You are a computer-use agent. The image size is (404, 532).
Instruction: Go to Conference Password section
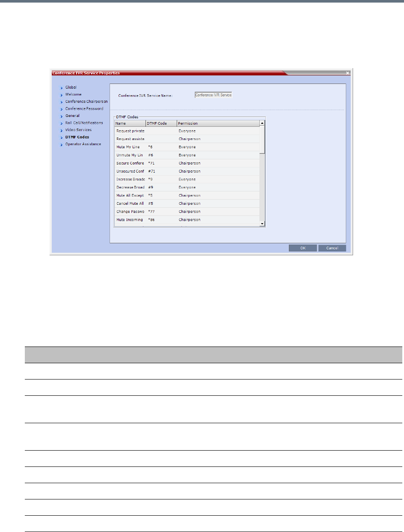click(x=84, y=108)
